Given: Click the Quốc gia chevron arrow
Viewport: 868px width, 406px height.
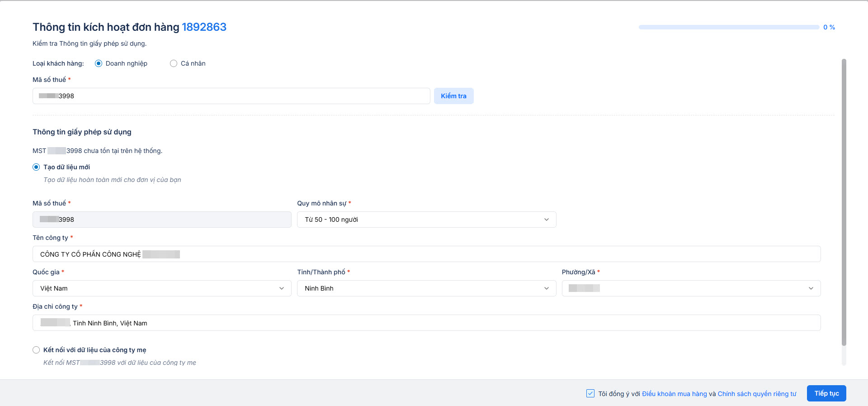Looking at the screenshot, I should click(282, 288).
